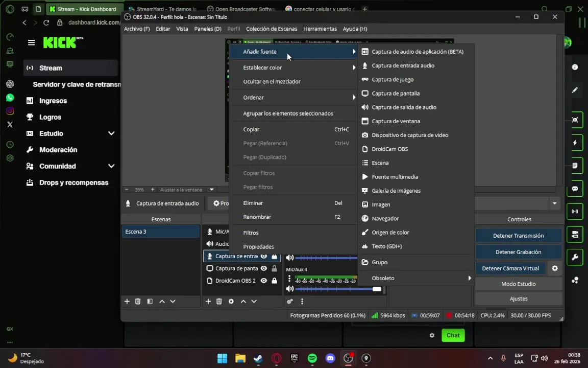Move scene down in Escenas toolbar
Viewport: 588px width, 368px height.
click(173, 302)
